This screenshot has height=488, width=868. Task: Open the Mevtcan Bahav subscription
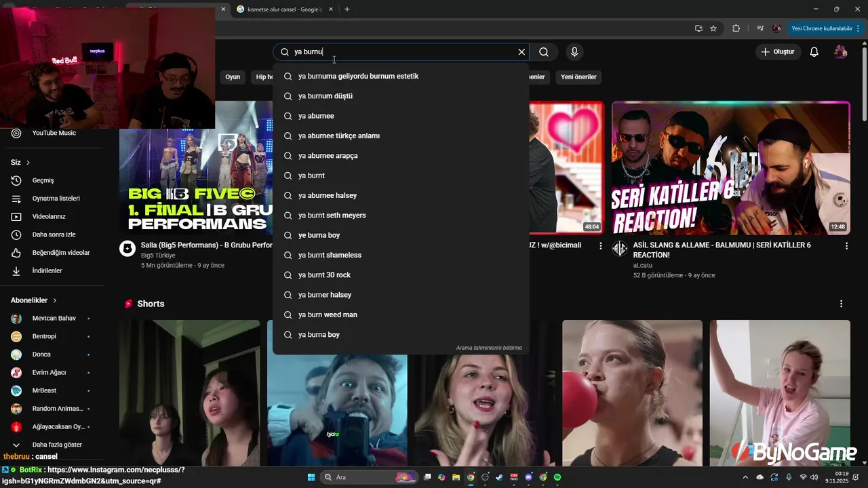[53, 319]
